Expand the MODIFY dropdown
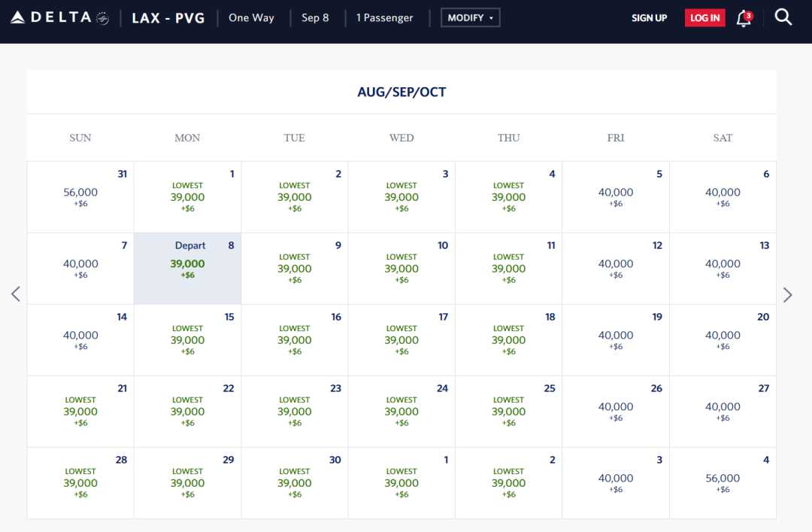 [x=471, y=18]
